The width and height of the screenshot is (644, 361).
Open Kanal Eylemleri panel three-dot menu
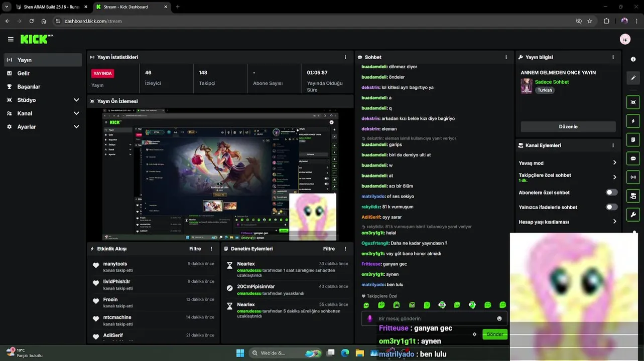tap(613, 145)
